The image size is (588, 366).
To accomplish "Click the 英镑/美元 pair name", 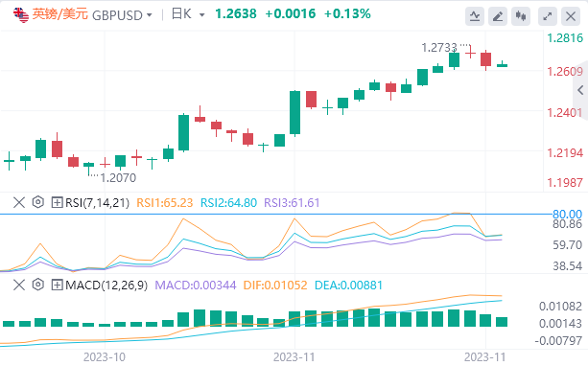I will [x=59, y=14].
